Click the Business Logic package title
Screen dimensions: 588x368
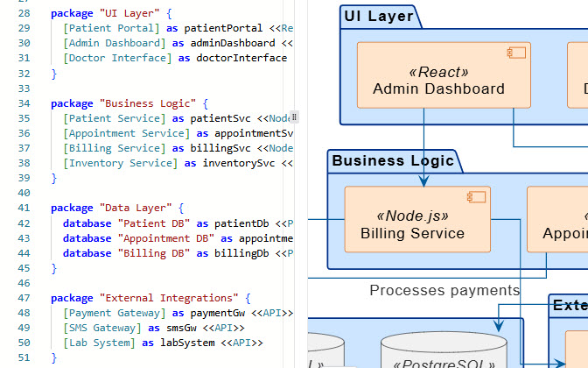click(393, 160)
